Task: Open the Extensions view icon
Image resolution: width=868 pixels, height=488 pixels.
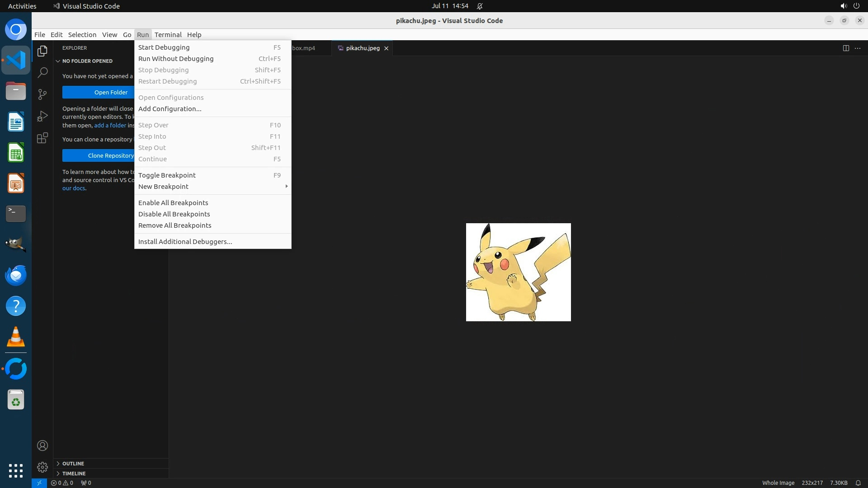Action: [42, 138]
